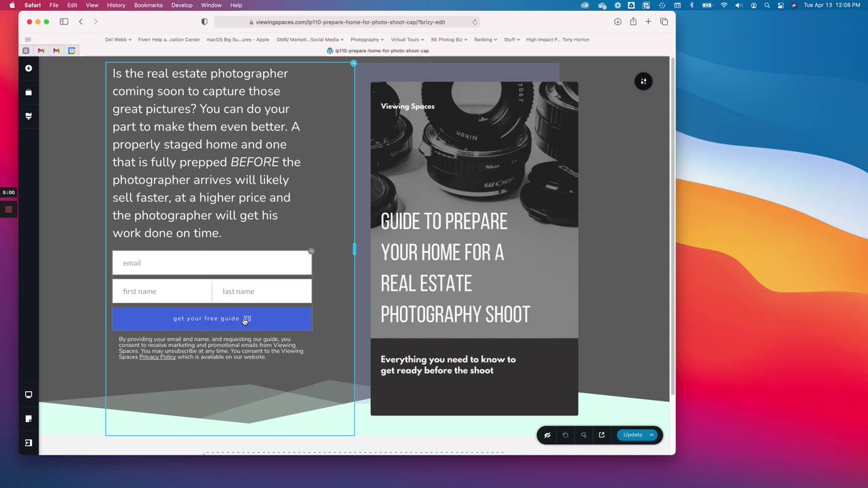868x488 pixels.
Task: Open macOS Big Sur Apple bookmark
Action: pos(237,39)
